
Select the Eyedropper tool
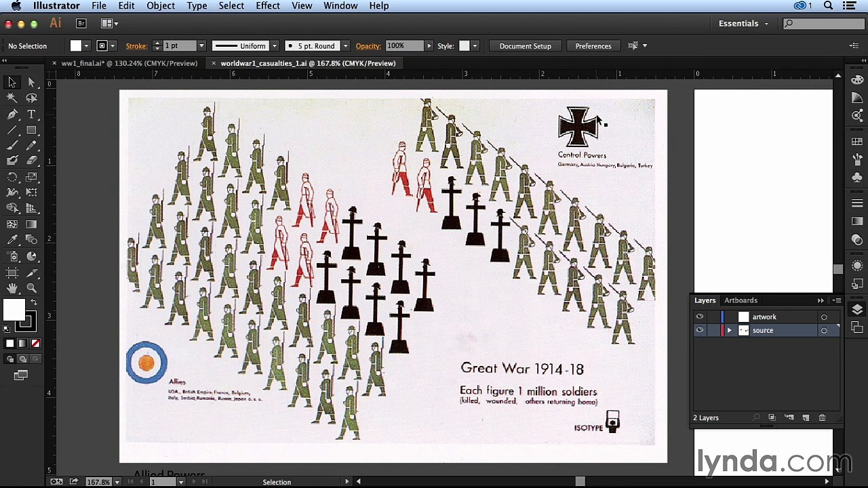(12, 241)
